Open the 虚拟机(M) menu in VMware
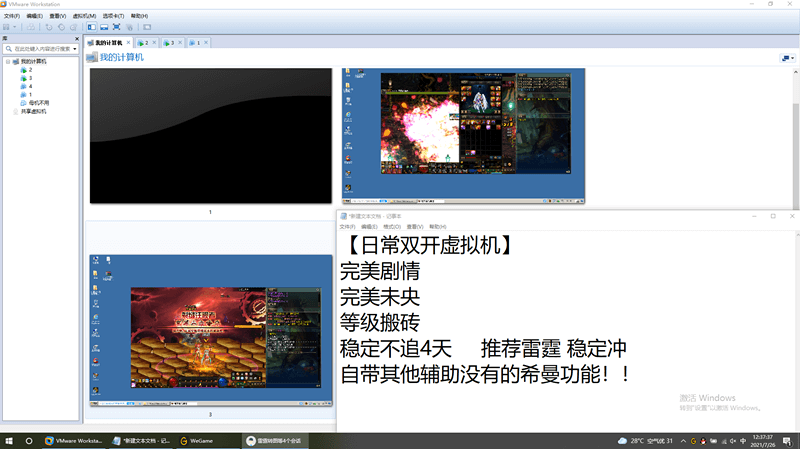The image size is (800, 449). [84, 16]
